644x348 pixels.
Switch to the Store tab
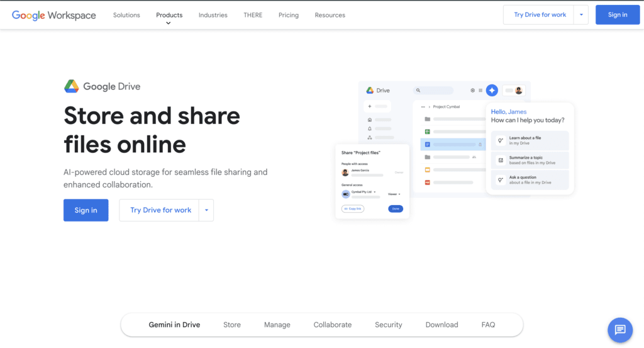(232, 325)
